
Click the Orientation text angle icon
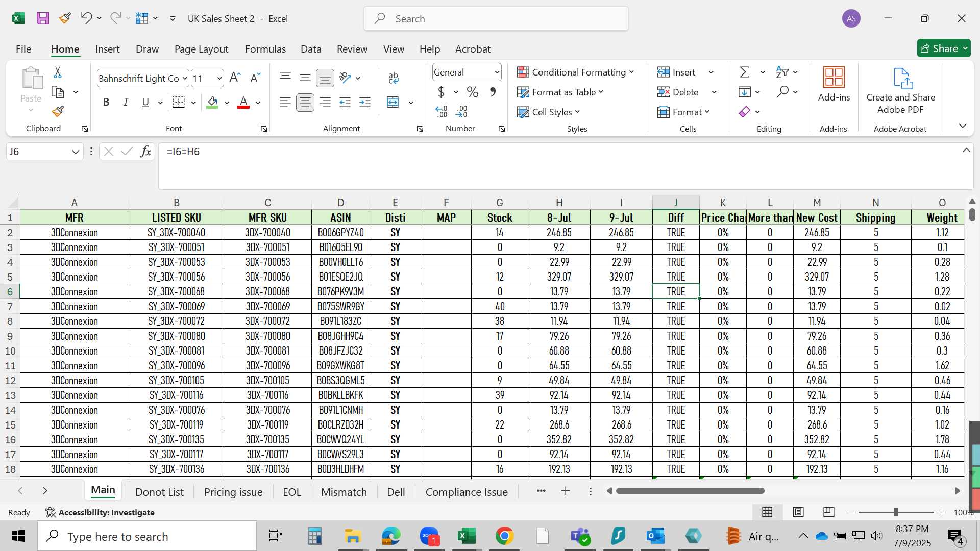[345, 78]
